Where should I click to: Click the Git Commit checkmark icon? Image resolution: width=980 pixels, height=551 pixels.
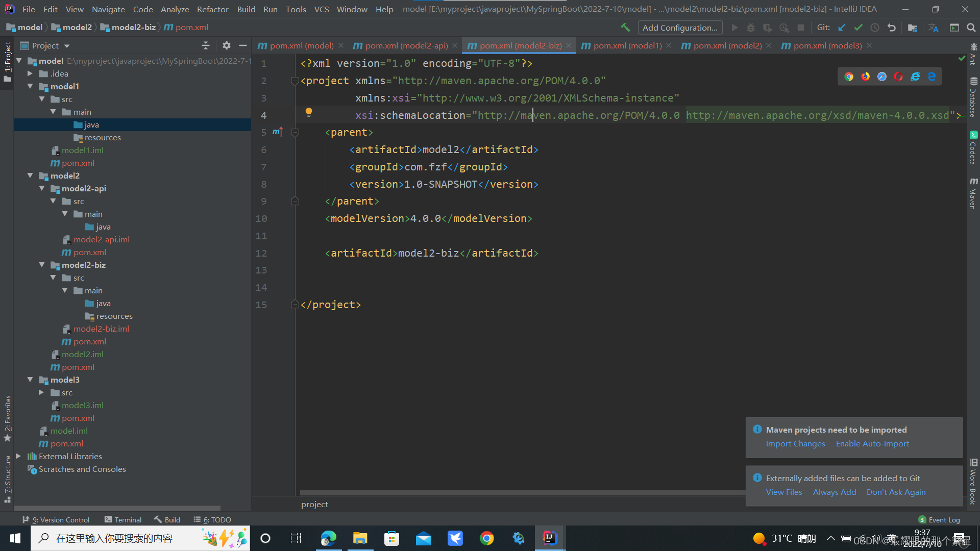click(x=858, y=28)
